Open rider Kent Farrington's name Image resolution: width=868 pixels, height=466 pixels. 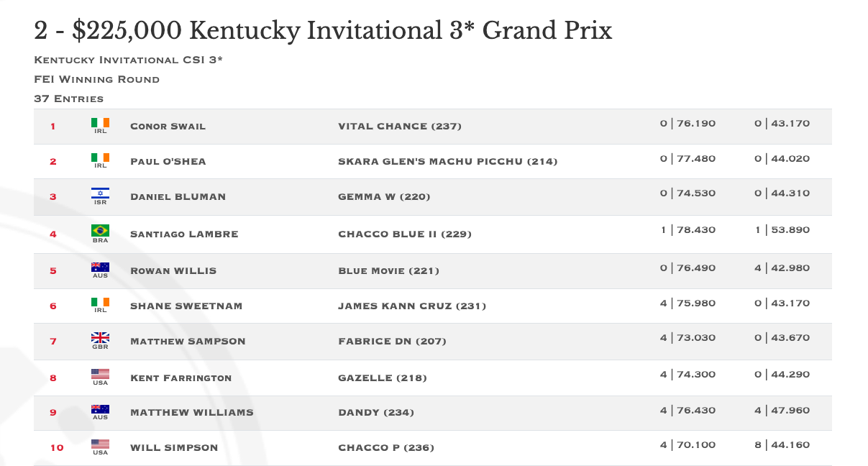[181, 378]
